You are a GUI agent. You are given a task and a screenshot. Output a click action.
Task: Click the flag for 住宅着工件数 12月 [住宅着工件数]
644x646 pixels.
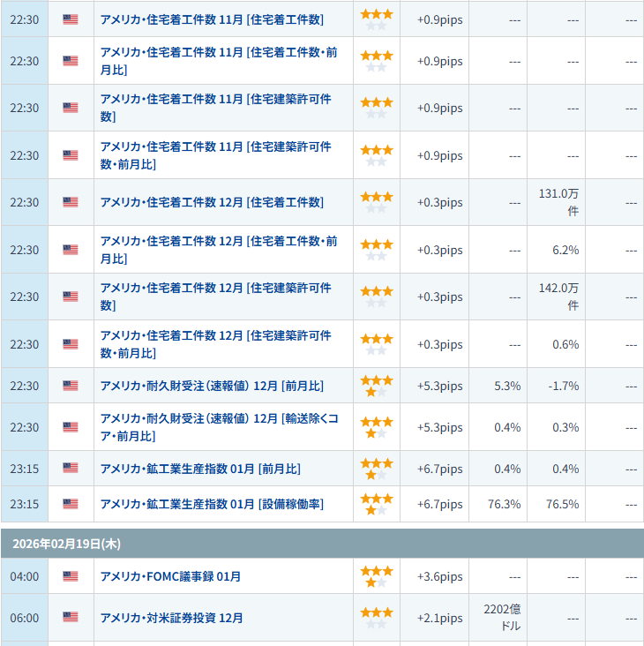[x=71, y=202]
